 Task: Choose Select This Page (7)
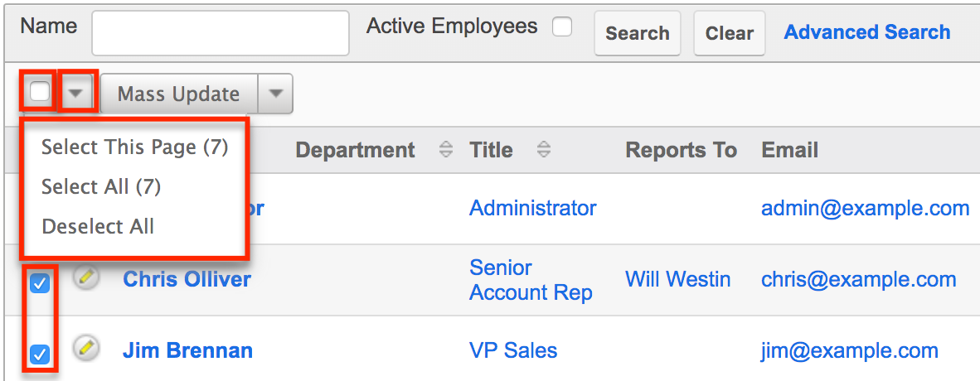click(x=134, y=147)
